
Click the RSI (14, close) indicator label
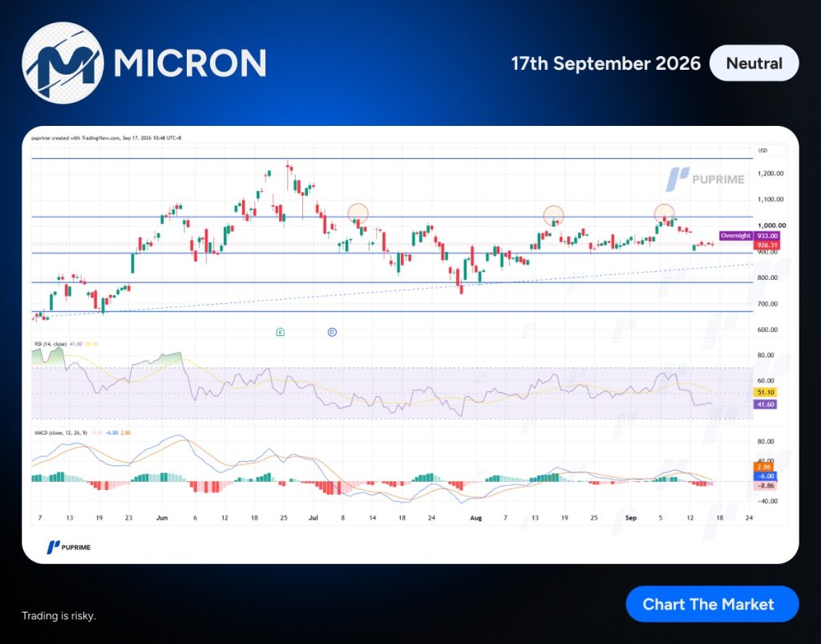coord(51,344)
